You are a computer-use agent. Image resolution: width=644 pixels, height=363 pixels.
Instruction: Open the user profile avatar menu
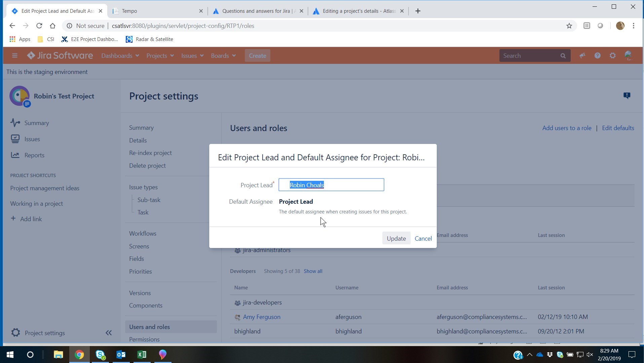pos(628,55)
